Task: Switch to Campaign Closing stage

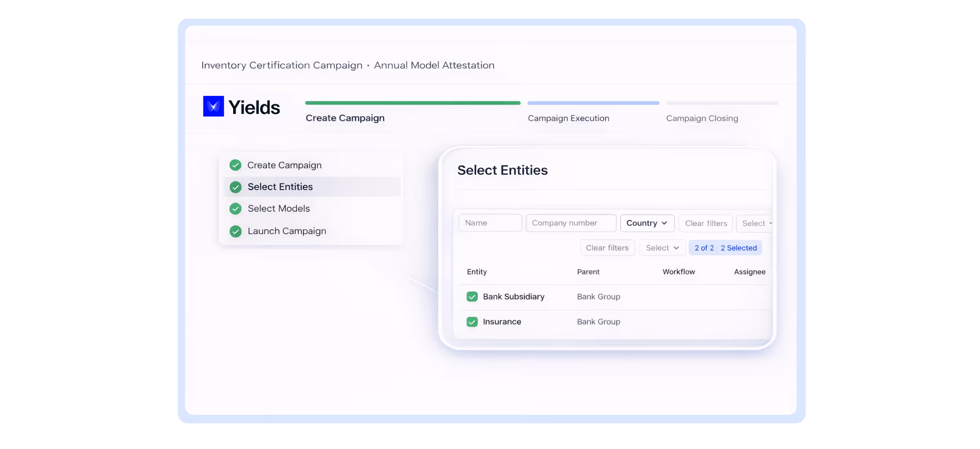Action: [x=702, y=118]
